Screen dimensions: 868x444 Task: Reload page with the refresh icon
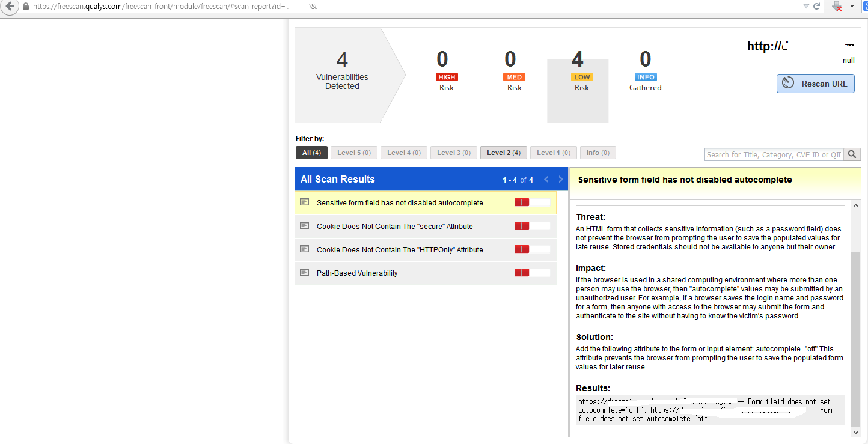pyautogui.click(x=816, y=6)
